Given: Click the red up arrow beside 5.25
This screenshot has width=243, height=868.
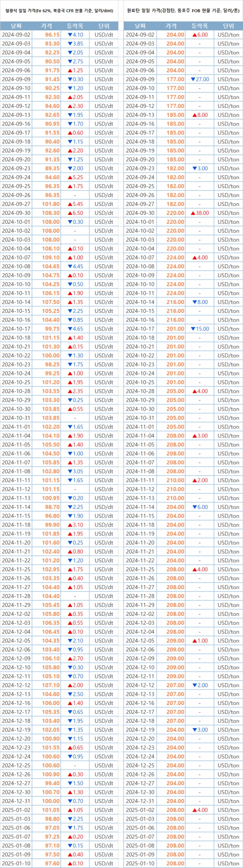Looking at the screenshot, I should coord(70,177).
